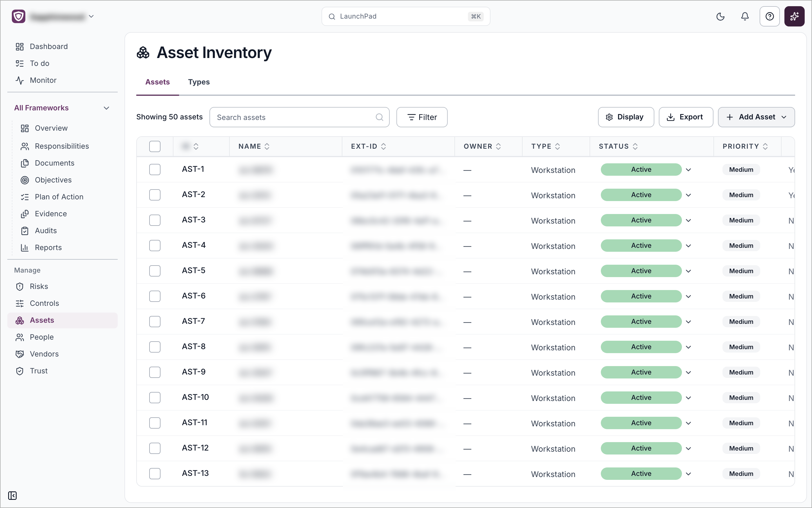Export the asset list

686,117
